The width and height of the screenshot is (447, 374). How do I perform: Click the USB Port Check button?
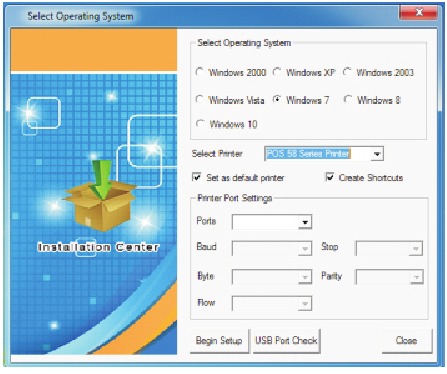(286, 341)
